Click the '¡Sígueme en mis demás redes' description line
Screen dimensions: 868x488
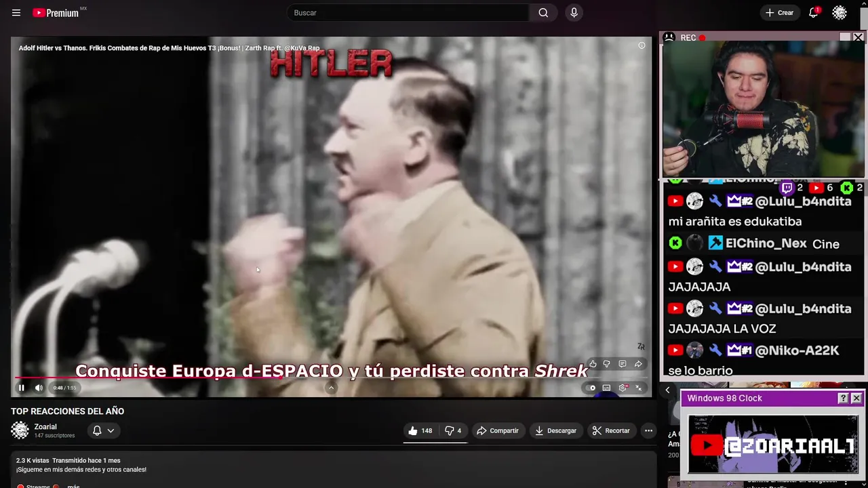click(x=81, y=470)
